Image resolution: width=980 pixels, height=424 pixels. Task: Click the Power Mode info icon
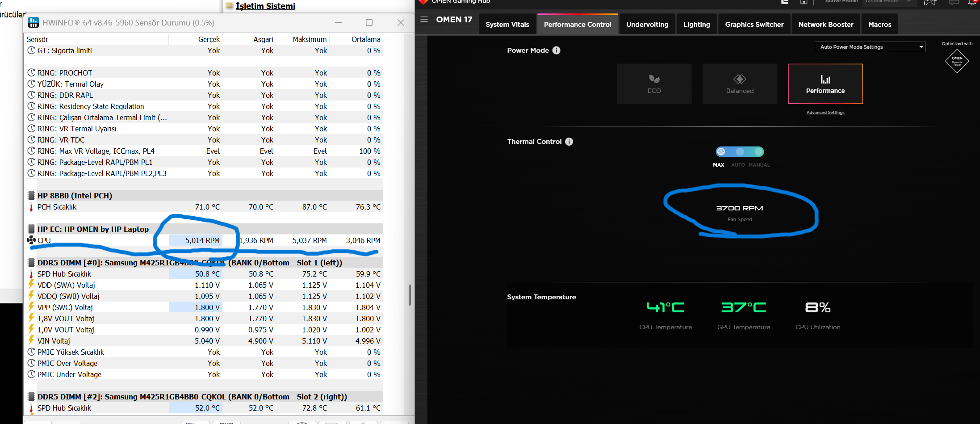[x=556, y=50]
